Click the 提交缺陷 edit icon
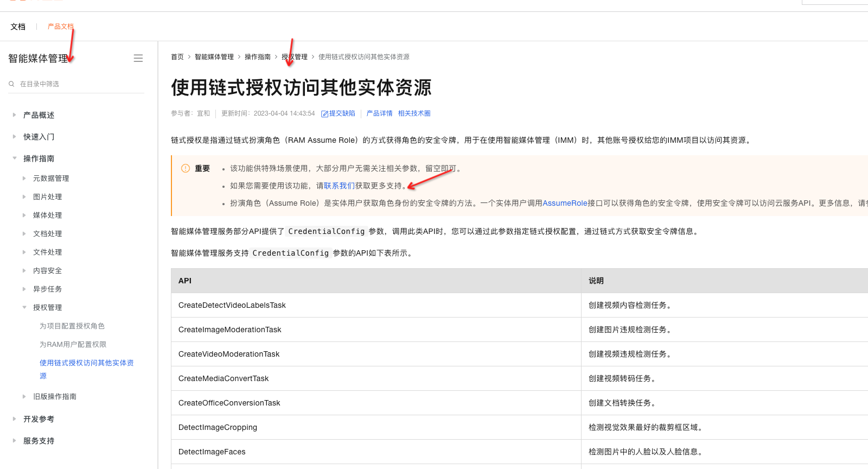Viewport: 868px width, 469px height. pyautogui.click(x=324, y=114)
